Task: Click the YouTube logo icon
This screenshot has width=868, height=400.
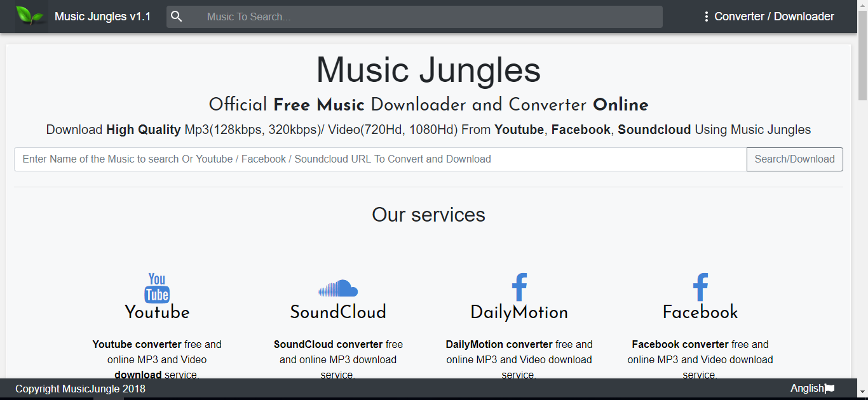Action: [157, 288]
